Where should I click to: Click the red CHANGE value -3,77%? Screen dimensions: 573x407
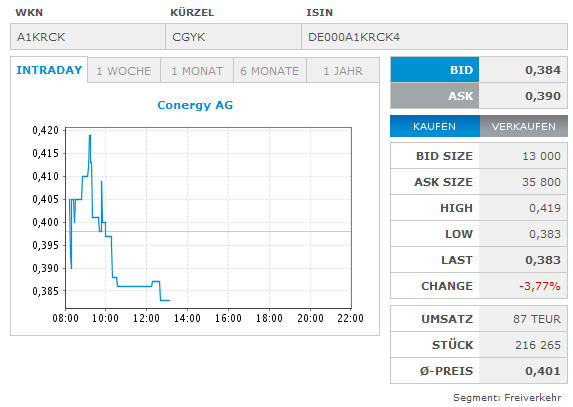click(540, 286)
